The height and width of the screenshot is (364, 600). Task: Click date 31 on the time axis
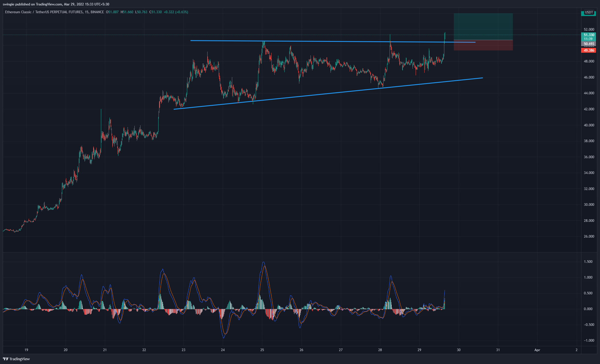498,350
